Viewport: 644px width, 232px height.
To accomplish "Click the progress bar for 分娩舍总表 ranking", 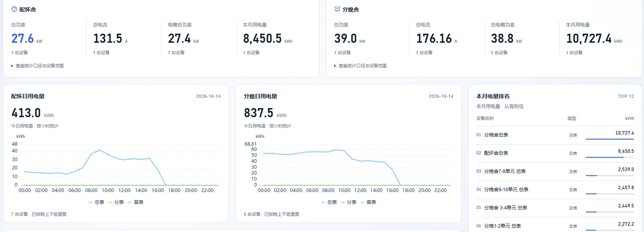I will (x=610, y=139).
